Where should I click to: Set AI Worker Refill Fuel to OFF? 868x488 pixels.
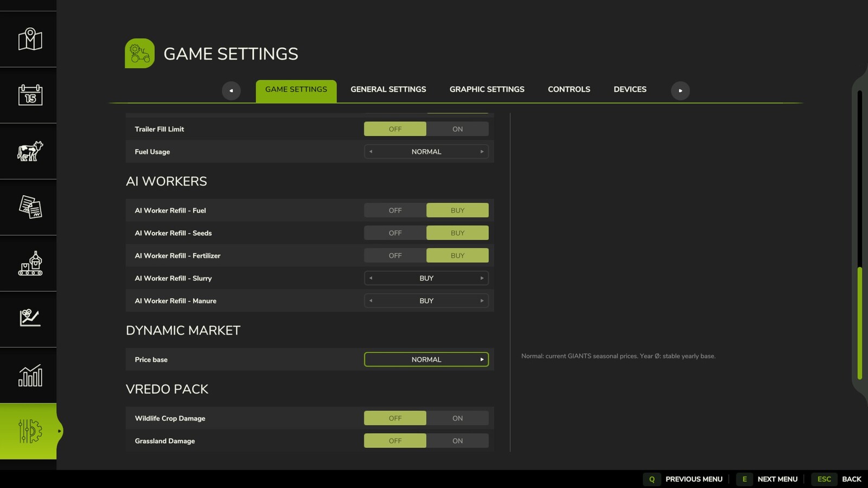point(395,210)
